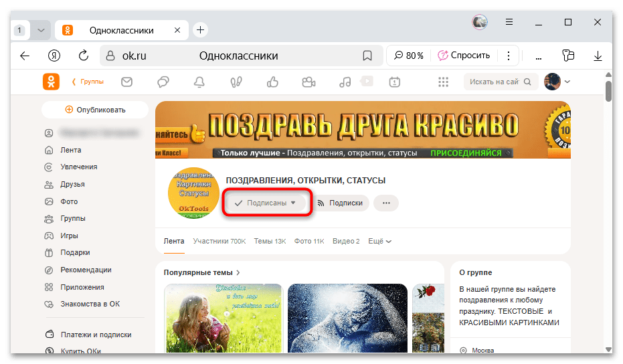The image size is (623, 364).
Task: Open Группы in the sidebar
Action: coord(73,218)
